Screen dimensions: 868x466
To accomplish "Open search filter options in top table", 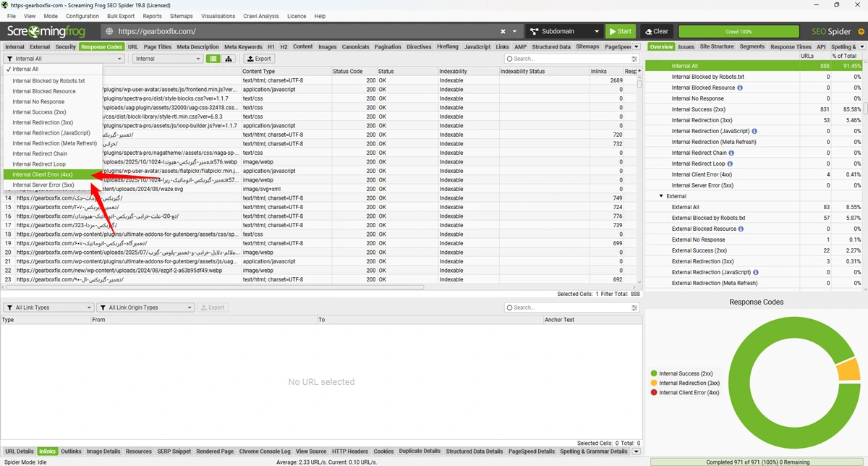I will (634, 59).
